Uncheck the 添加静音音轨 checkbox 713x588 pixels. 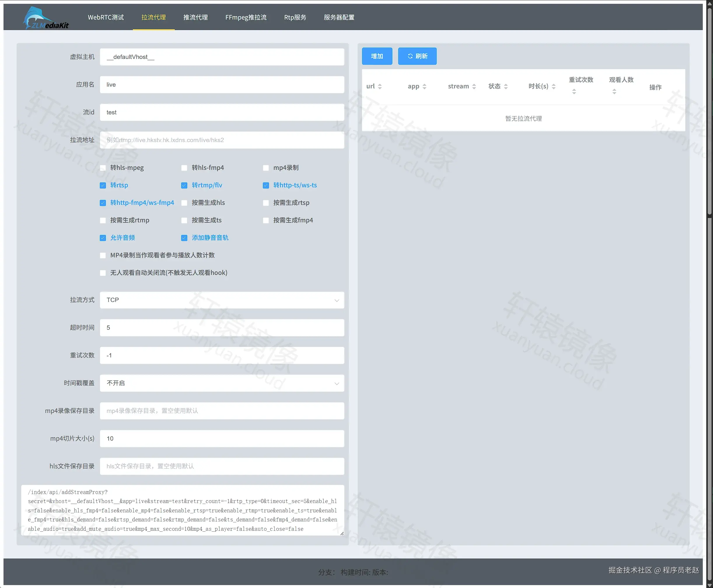coord(184,238)
